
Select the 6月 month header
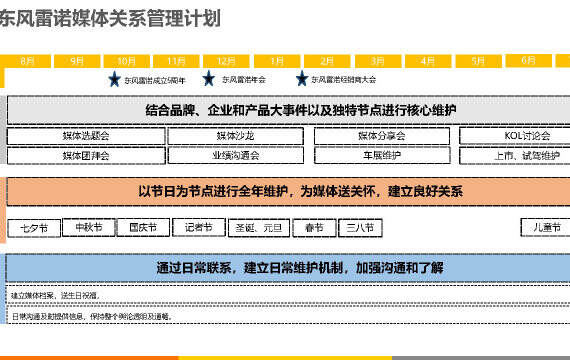coord(529,60)
